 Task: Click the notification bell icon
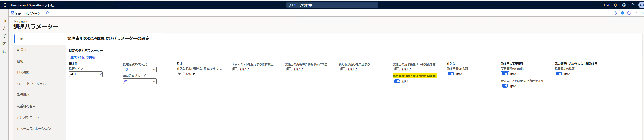click(x=615, y=5)
